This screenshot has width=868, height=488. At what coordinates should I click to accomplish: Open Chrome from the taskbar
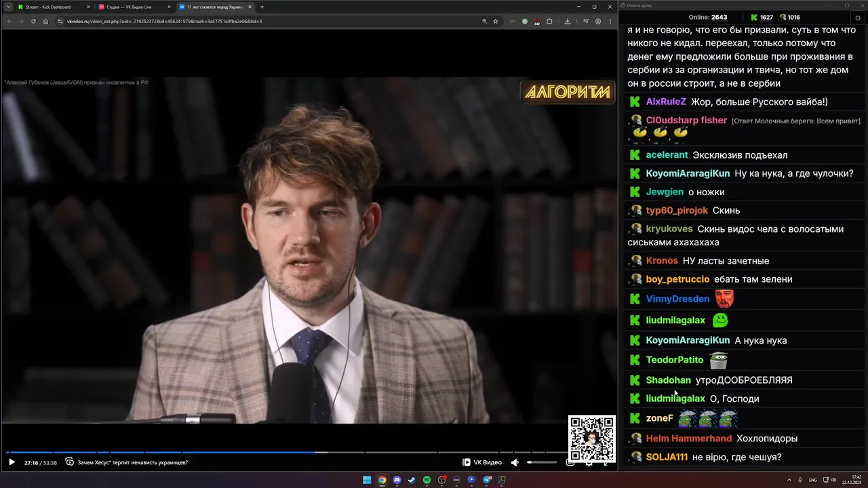(x=382, y=480)
